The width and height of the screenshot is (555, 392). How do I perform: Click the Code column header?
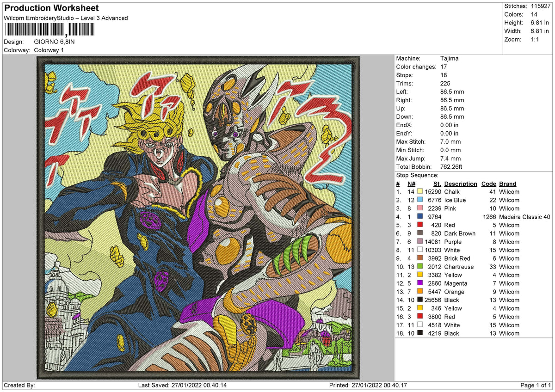point(488,184)
